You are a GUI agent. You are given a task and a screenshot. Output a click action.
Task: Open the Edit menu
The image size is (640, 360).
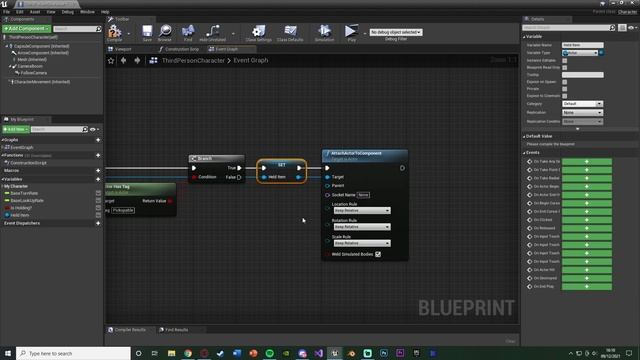(20, 12)
